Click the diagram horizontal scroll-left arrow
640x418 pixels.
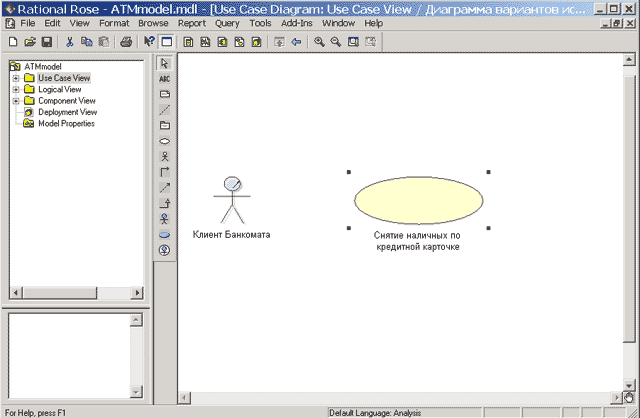[184, 397]
